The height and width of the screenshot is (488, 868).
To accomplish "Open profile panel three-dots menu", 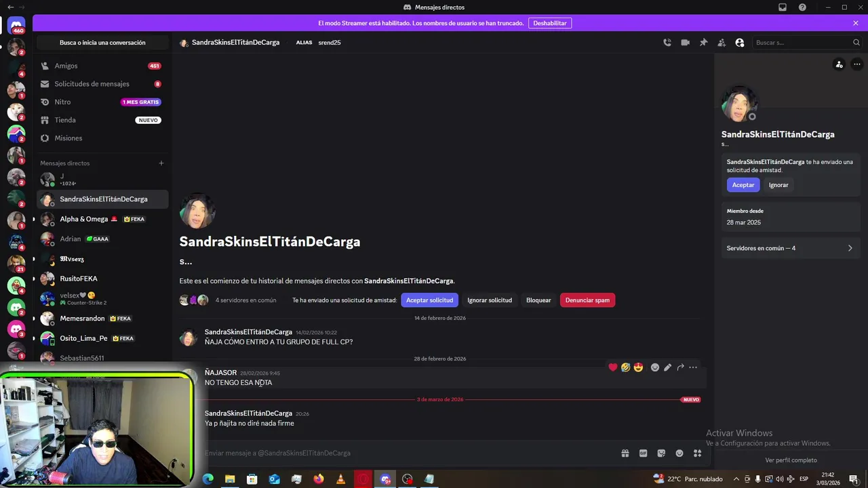I will (x=857, y=64).
